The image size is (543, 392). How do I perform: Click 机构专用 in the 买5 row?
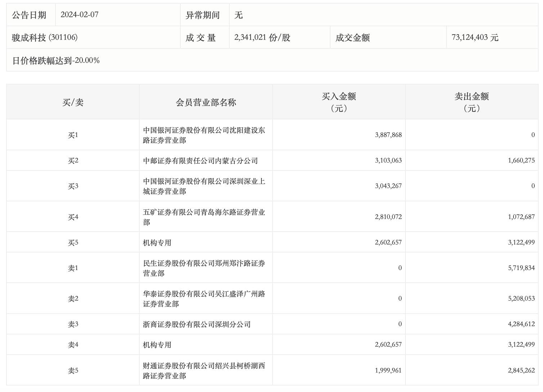tap(157, 243)
